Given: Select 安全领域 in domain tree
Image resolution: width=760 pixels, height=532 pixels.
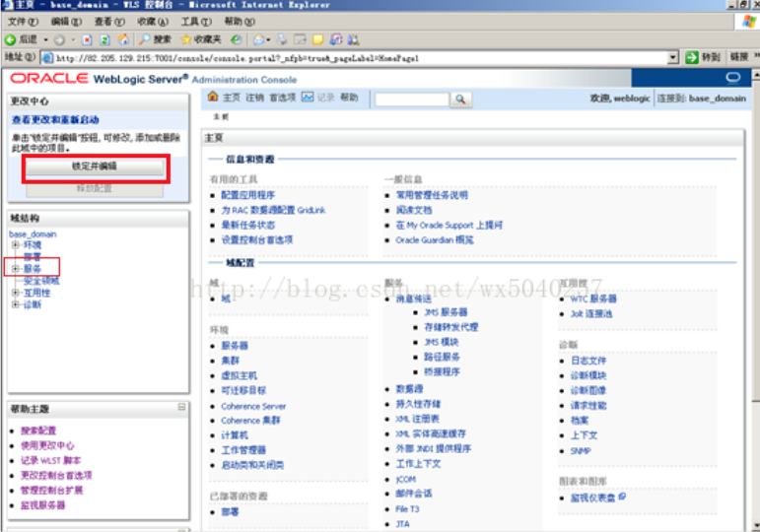Looking at the screenshot, I should coord(41,281).
